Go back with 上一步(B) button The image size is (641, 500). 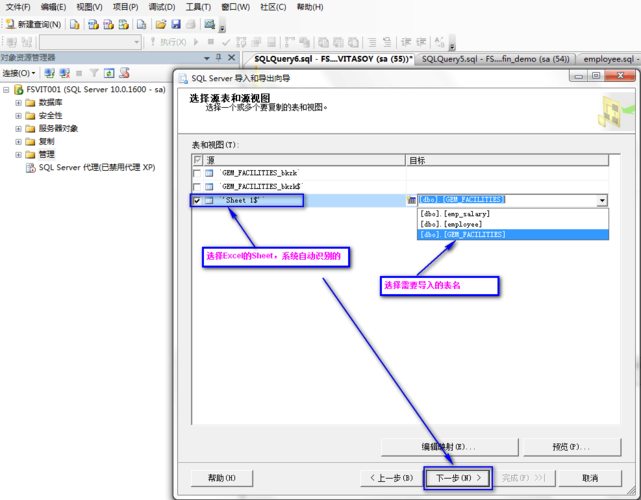(x=391, y=478)
